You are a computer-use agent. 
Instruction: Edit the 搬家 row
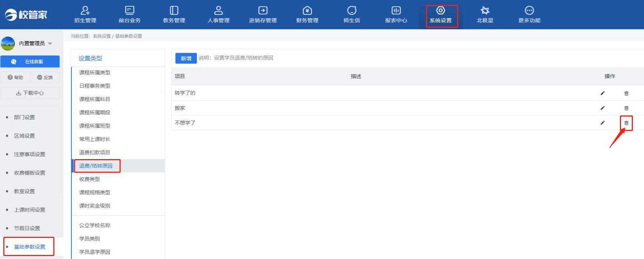[x=603, y=108]
